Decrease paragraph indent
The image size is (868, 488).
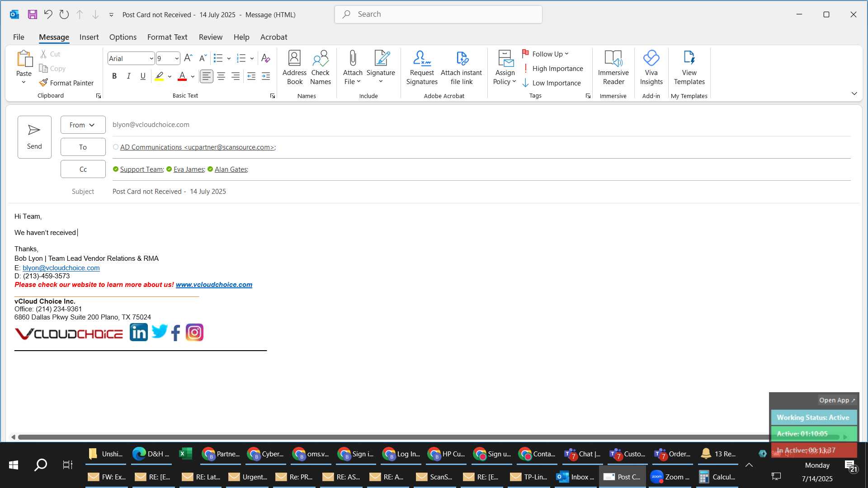(x=251, y=76)
